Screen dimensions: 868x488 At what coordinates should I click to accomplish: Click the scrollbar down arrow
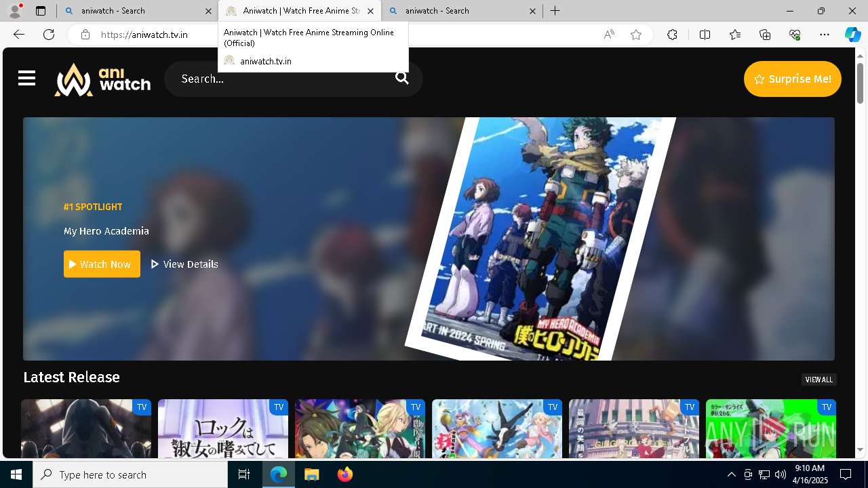(860, 449)
